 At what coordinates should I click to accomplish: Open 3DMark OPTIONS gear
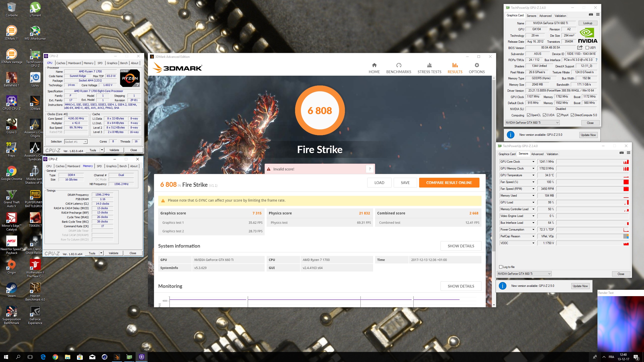pos(477,68)
